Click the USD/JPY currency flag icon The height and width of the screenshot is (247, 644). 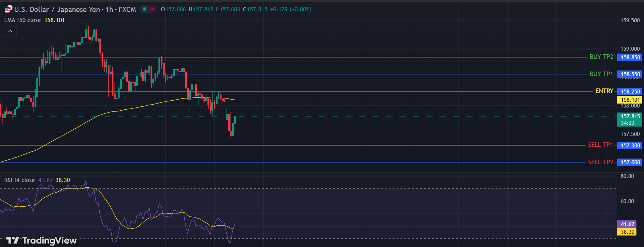(x=8, y=9)
